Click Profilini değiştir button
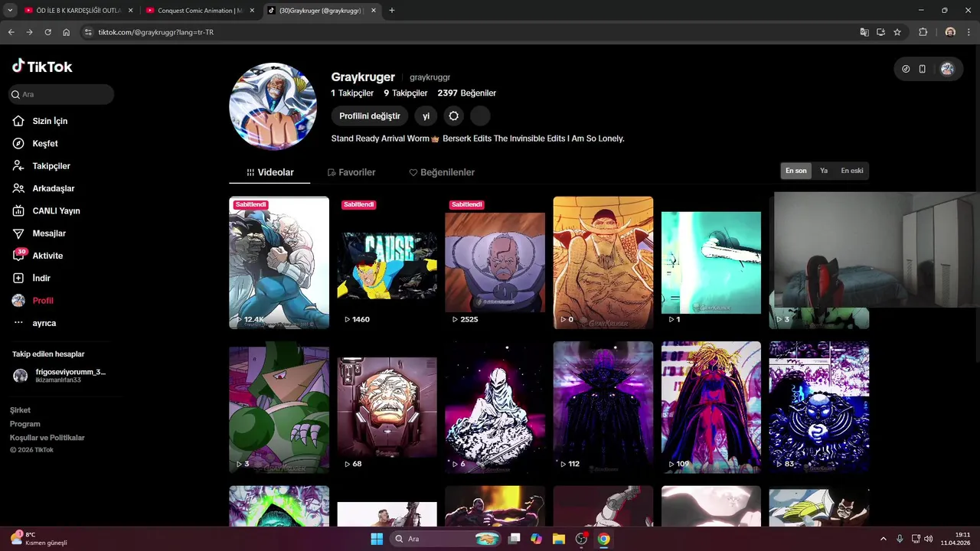Image resolution: width=980 pixels, height=551 pixels. point(370,116)
